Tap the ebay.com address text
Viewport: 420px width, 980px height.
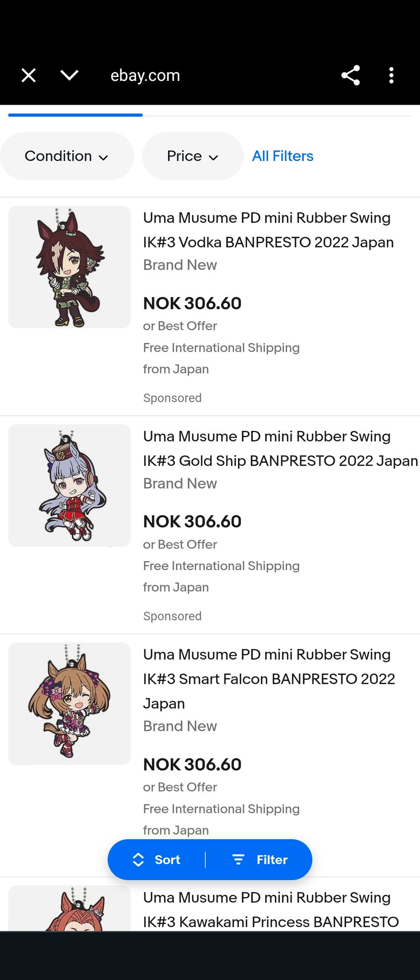click(x=145, y=75)
